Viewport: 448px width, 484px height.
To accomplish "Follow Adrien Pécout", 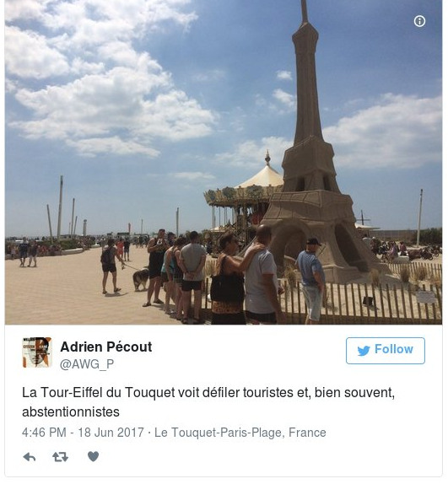I will pyautogui.click(x=386, y=351).
